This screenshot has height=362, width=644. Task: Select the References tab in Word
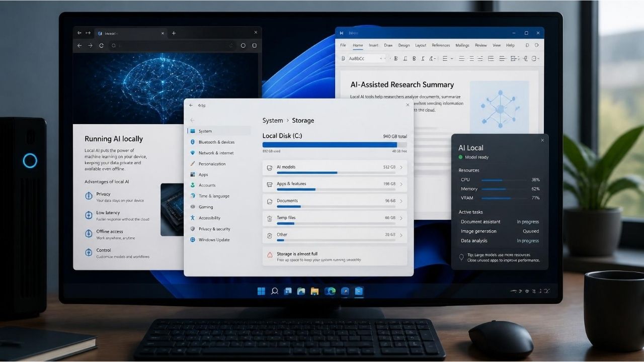441,45
